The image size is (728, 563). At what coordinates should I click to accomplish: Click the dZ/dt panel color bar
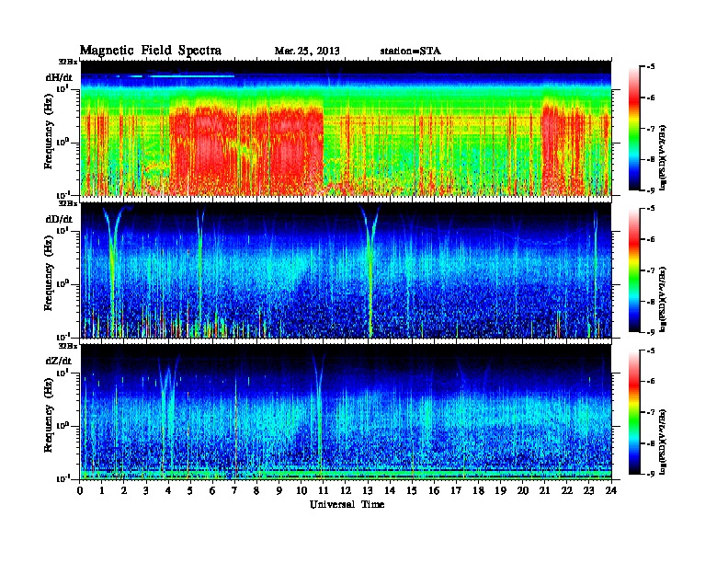(634, 412)
